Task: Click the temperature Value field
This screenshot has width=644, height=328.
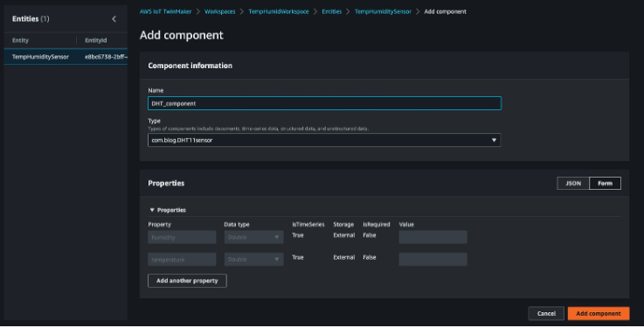Action: [x=433, y=260]
